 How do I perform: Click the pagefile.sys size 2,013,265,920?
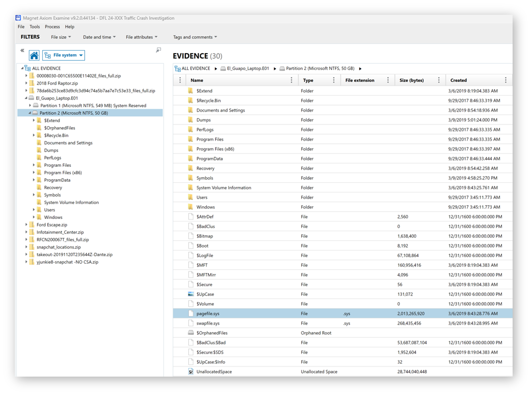coord(411,314)
